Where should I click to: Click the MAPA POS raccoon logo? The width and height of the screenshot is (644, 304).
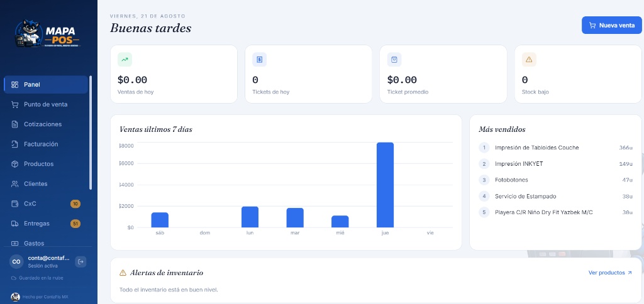[x=48, y=34]
